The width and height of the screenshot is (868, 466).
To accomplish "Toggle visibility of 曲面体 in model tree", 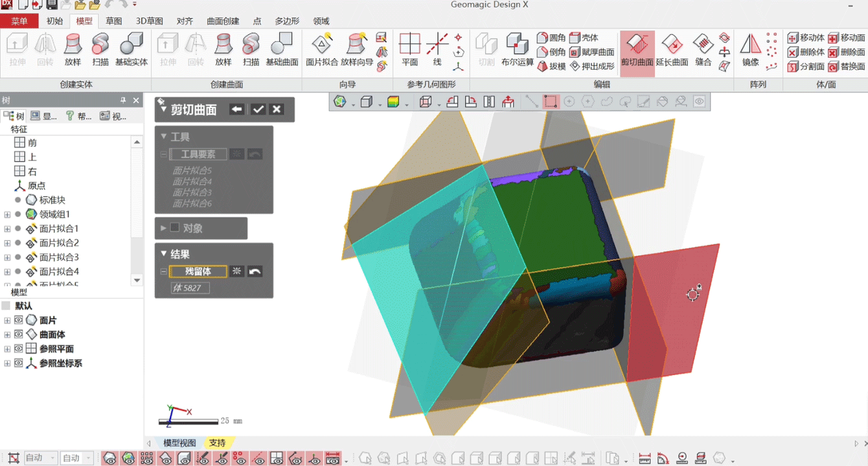I will (x=19, y=335).
